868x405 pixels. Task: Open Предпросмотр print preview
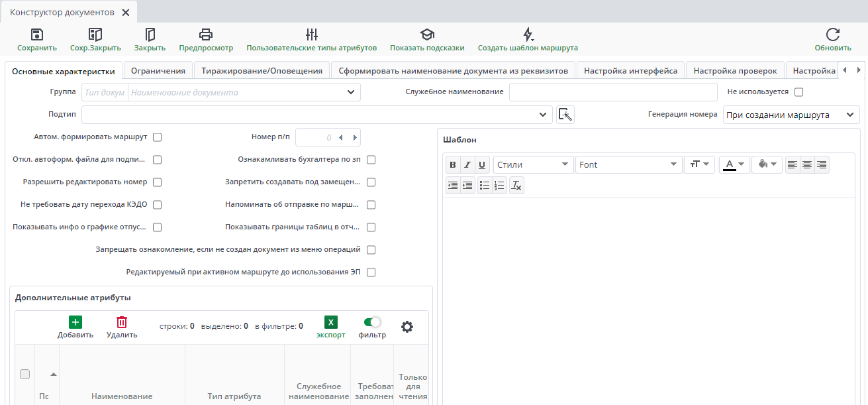point(206,35)
